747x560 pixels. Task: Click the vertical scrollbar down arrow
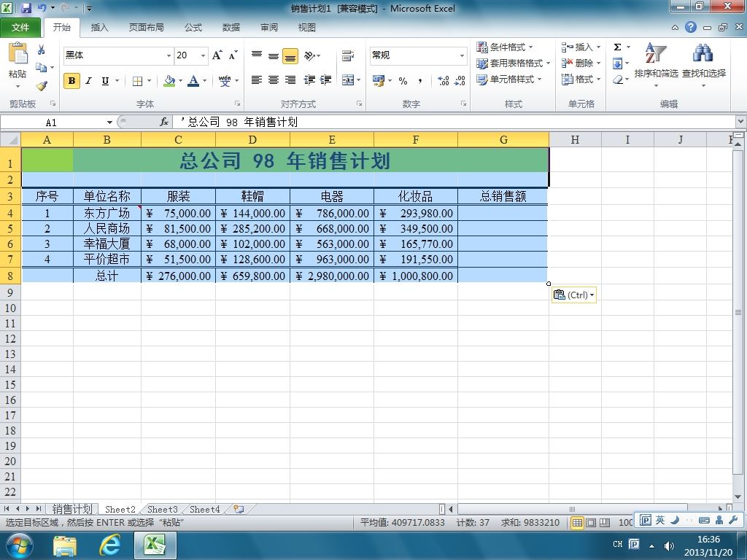pos(738,497)
